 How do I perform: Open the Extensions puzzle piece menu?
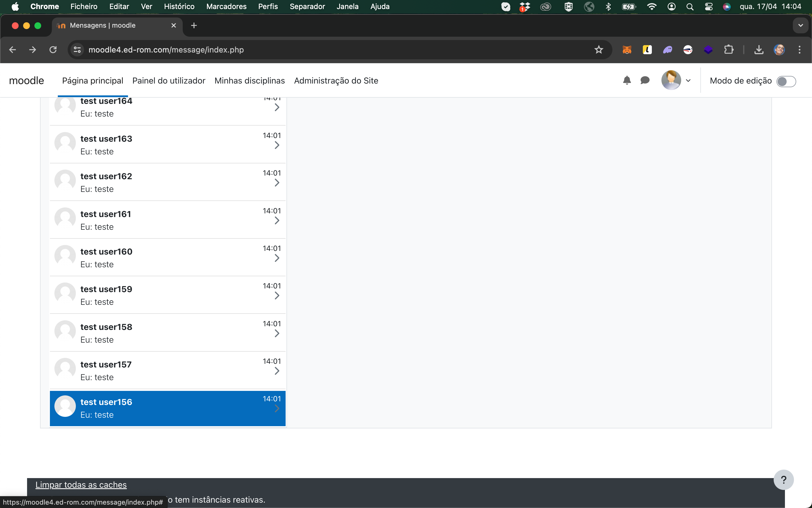(x=729, y=50)
